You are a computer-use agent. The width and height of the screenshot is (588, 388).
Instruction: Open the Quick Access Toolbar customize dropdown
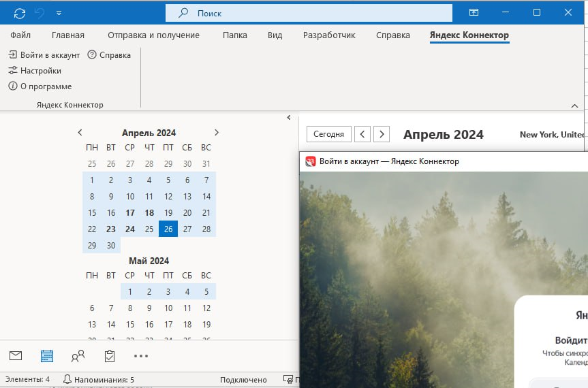point(59,13)
